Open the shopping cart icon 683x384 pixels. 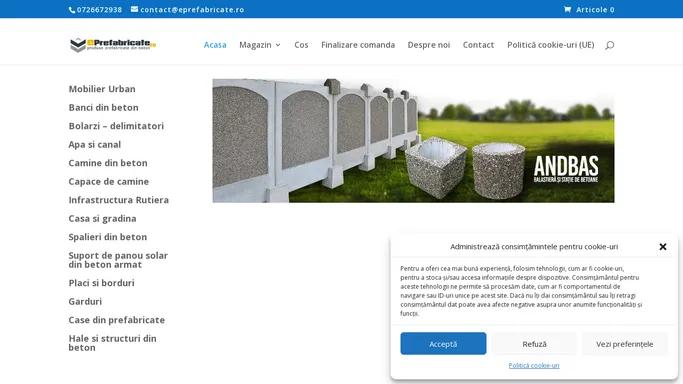click(567, 9)
